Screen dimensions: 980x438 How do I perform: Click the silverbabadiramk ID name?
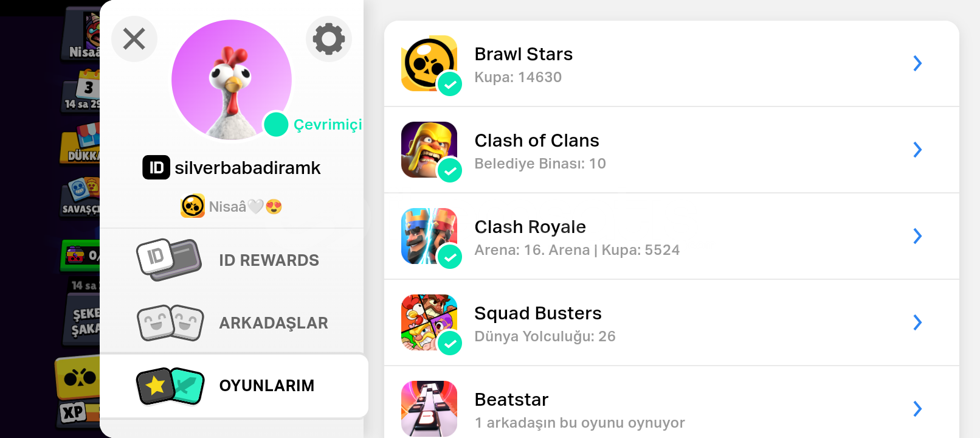coord(247,168)
